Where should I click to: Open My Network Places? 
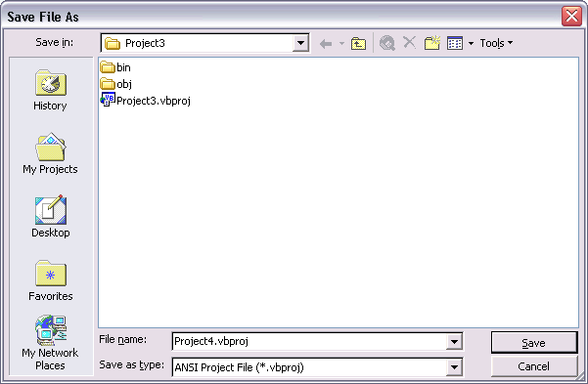(50, 342)
